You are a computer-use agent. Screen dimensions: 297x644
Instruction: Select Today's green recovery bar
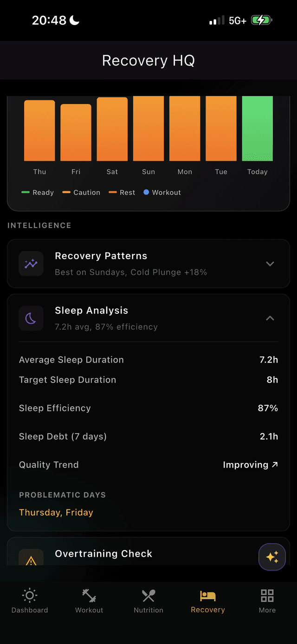point(257,128)
